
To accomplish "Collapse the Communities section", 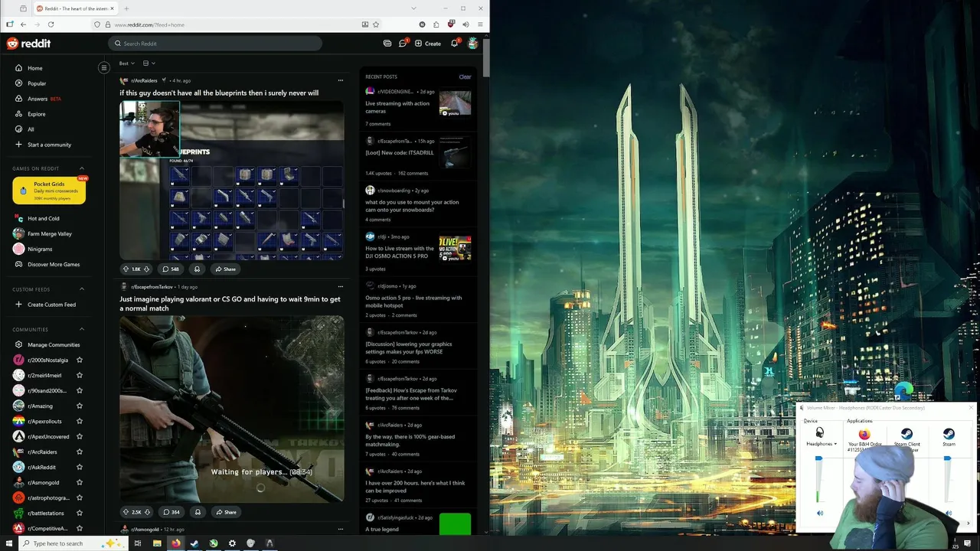I will click(x=82, y=329).
